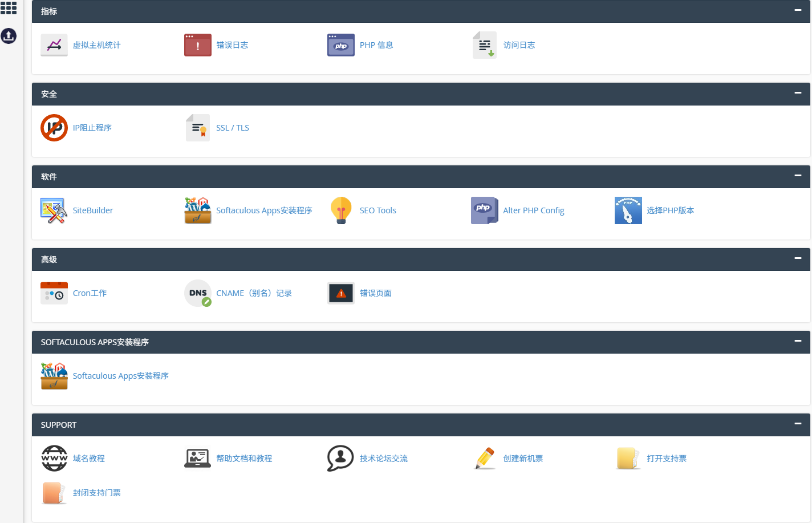Open the 虚拟主机统计 link
The height and width of the screenshot is (523, 812).
click(x=96, y=45)
